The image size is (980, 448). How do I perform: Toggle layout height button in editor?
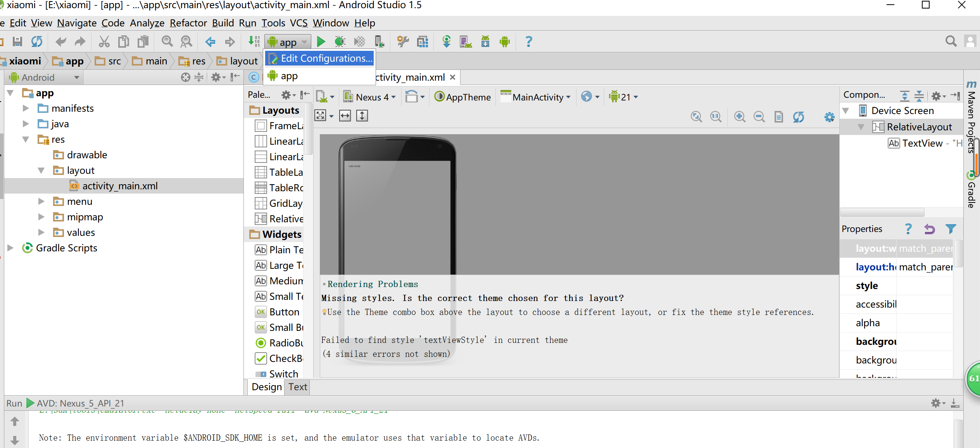coord(362,116)
